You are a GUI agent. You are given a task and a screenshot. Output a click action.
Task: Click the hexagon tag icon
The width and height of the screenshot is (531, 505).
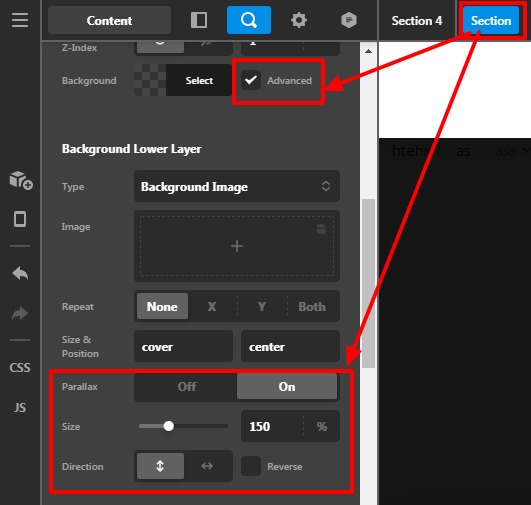[349, 20]
